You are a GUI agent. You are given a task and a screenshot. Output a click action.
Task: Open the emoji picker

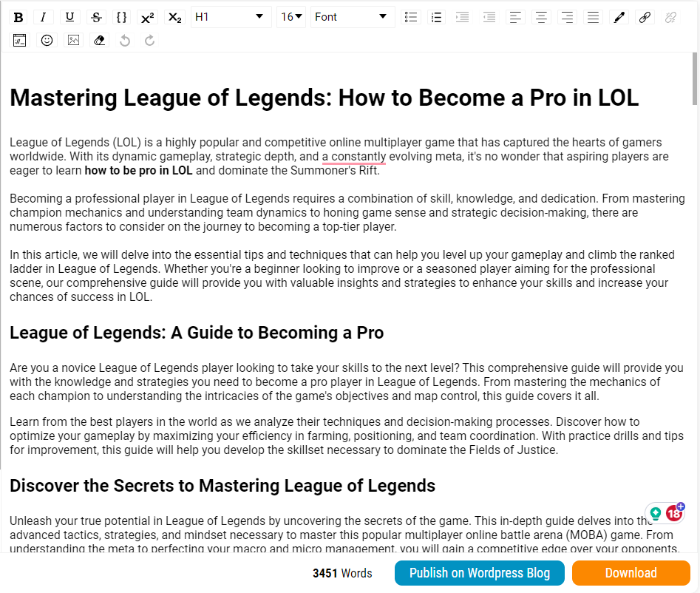coord(47,41)
